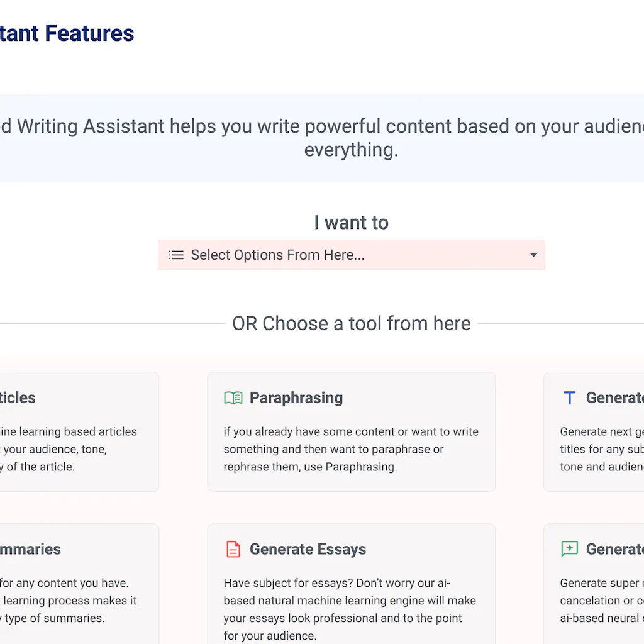This screenshot has height=644, width=644.
Task: Select the Paraphrasing card description text
Action: coord(351,449)
